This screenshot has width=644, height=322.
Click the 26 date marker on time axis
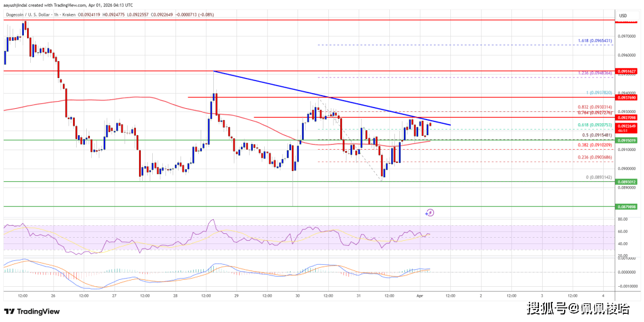[x=53, y=294]
